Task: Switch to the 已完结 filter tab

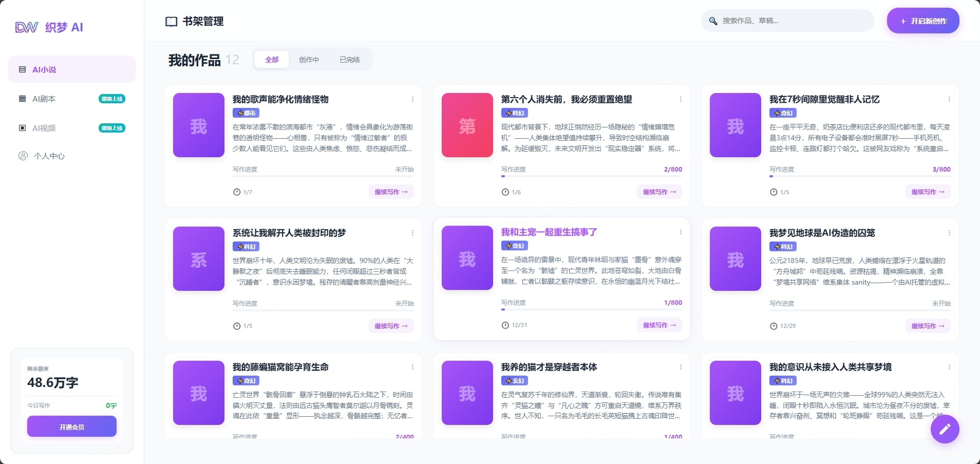Action: [349, 59]
